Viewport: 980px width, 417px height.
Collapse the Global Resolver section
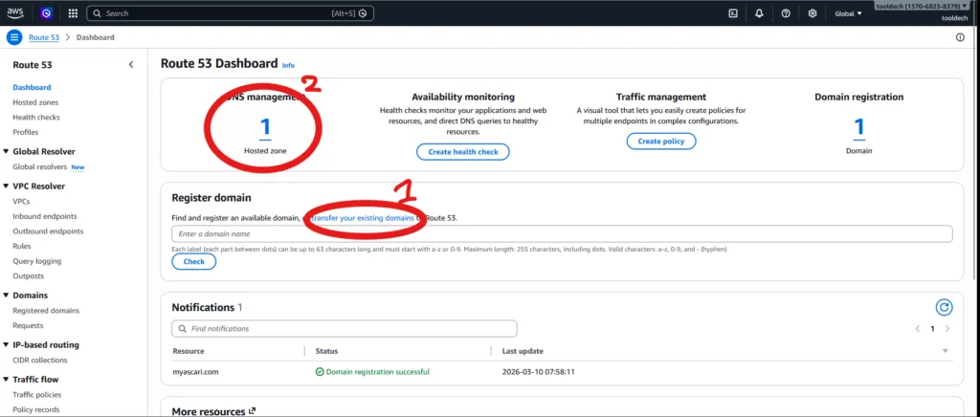(x=6, y=151)
